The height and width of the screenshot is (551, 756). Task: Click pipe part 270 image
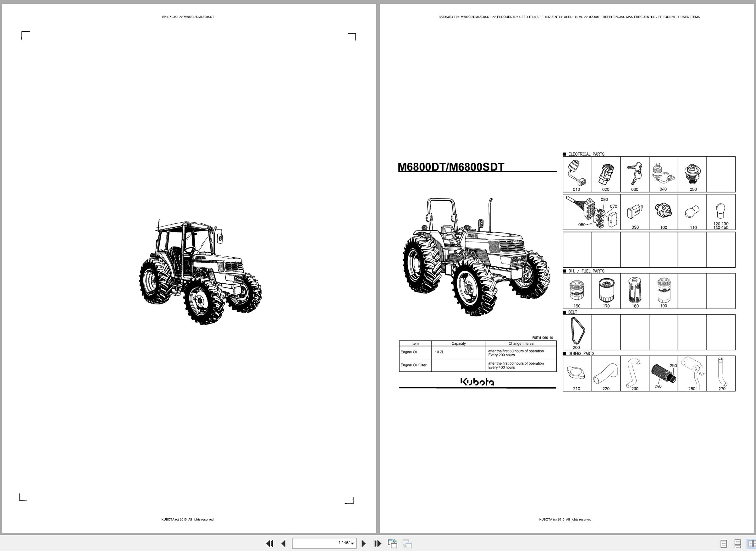pos(722,372)
